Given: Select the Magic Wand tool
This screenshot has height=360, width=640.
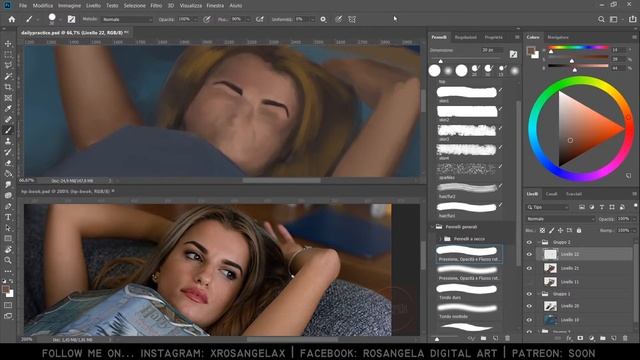Looking at the screenshot, I should [x=8, y=76].
